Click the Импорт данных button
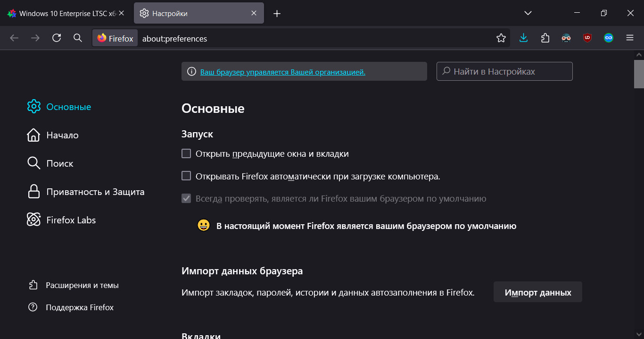Image resolution: width=644 pixels, height=339 pixels. point(538,292)
